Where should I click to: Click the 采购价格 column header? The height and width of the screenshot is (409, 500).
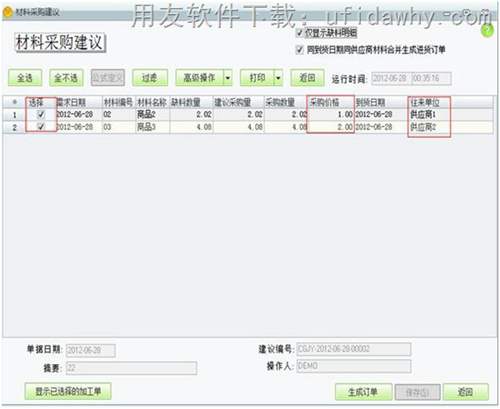coord(330,102)
